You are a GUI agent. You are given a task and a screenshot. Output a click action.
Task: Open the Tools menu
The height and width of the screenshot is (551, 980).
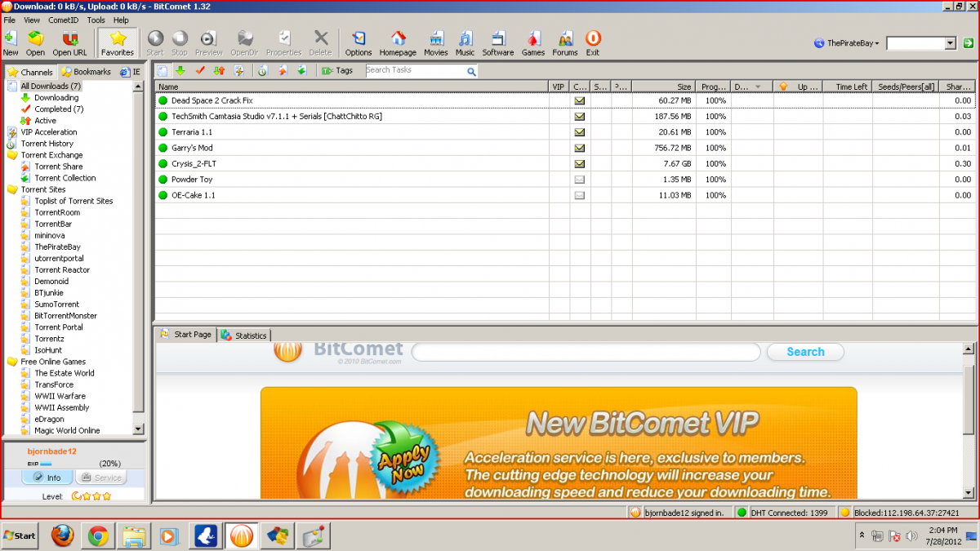[96, 20]
